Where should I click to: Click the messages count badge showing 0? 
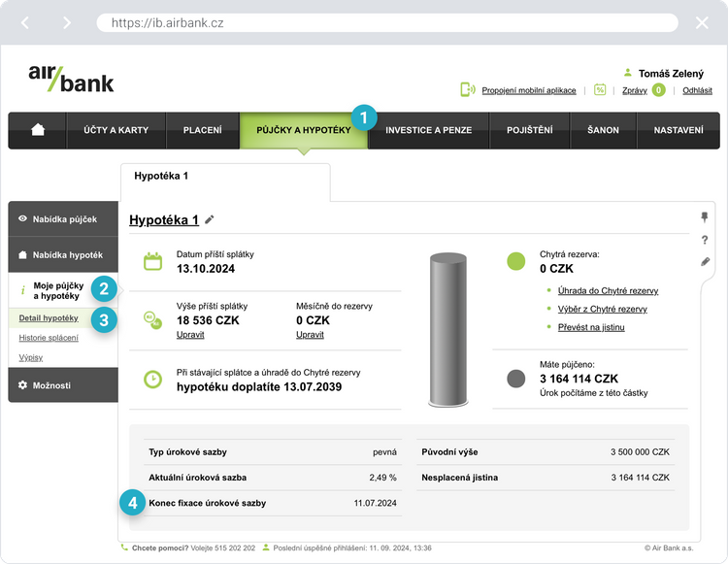tap(658, 90)
